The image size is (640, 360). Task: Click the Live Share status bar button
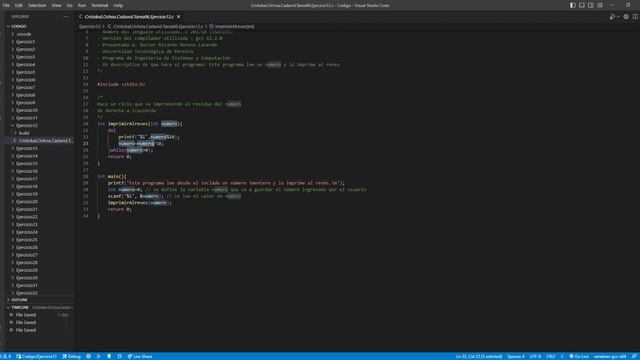pos(140,356)
